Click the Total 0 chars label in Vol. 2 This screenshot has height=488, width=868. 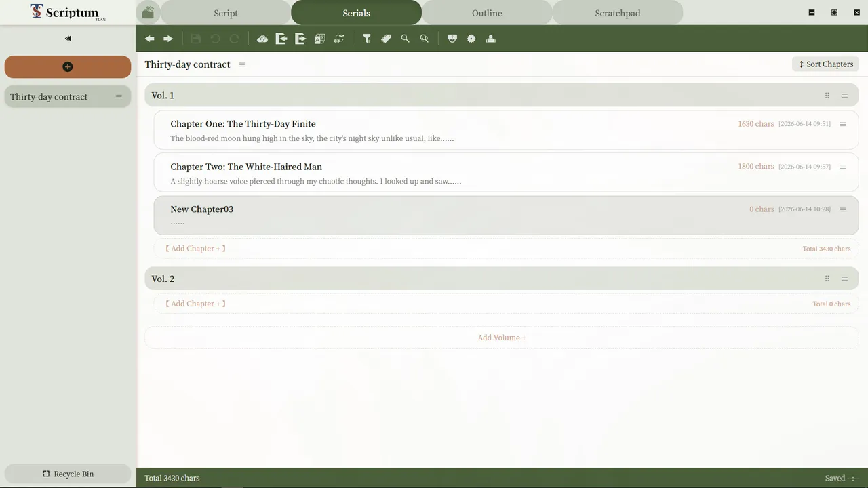point(831,304)
